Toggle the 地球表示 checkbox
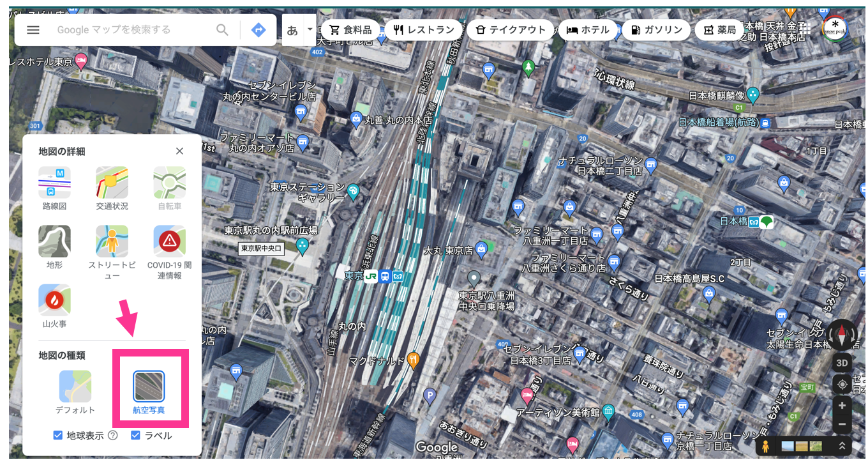868x460 pixels. [x=58, y=436]
